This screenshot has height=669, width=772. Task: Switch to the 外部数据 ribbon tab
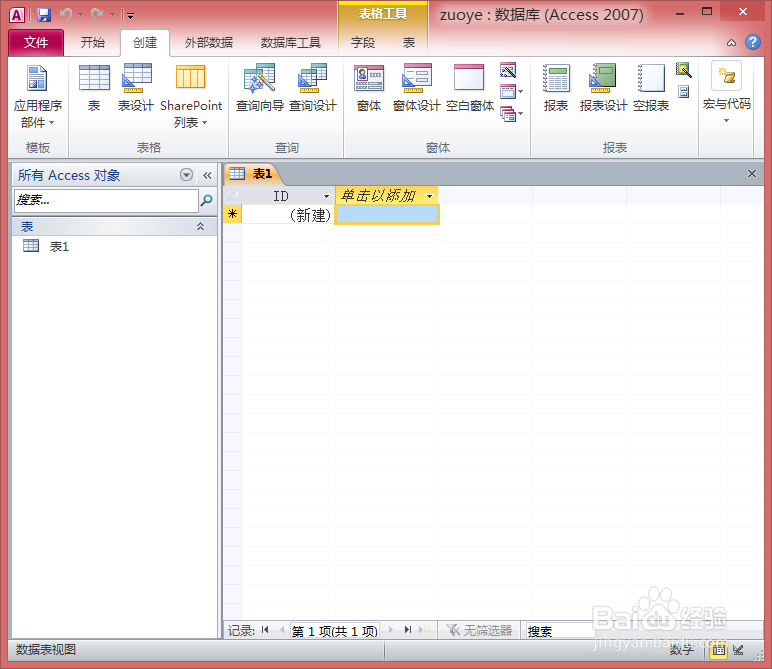(x=209, y=43)
